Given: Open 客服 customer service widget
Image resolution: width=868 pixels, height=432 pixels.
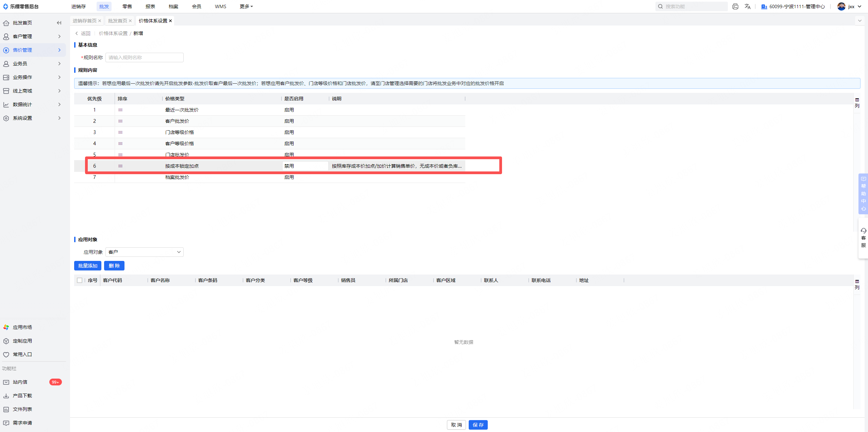Looking at the screenshot, I should (863, 238).
